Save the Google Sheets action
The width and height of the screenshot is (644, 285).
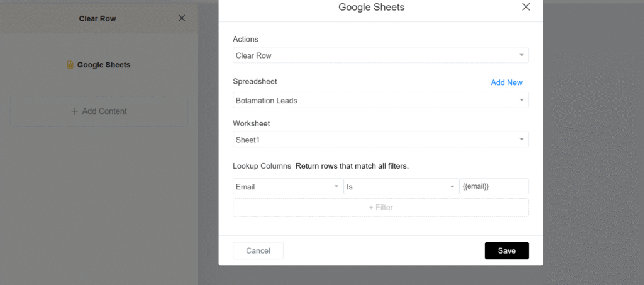tap(506, 250)
